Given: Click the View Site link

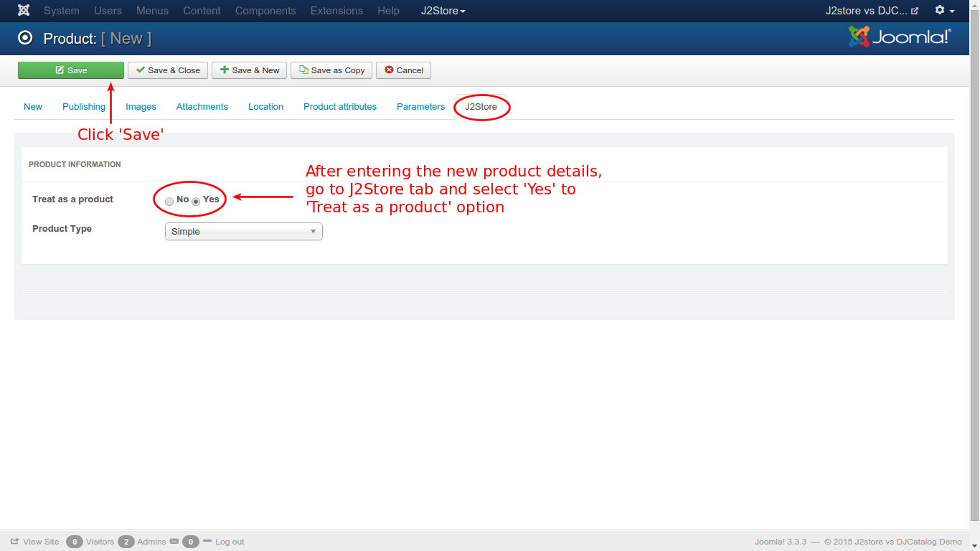Looking at the screenshot, I should point(35,542).
